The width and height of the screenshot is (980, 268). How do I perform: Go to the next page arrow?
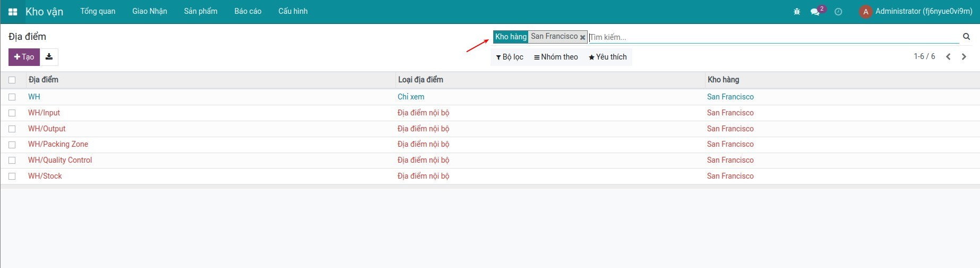(x=964, y=57)
